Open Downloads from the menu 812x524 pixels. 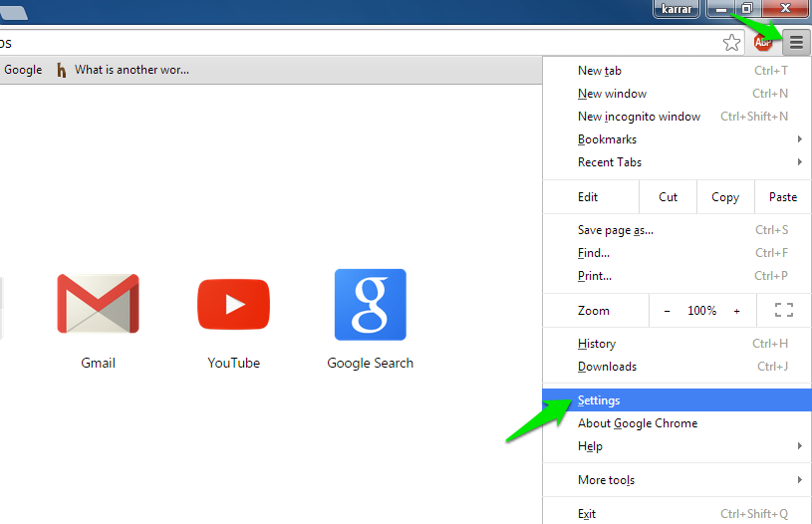point(677,366)
